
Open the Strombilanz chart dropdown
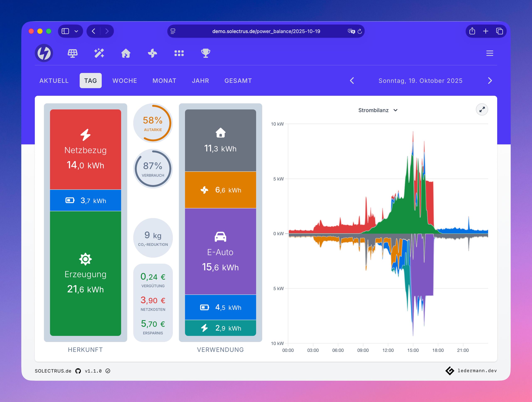(378, 110)
